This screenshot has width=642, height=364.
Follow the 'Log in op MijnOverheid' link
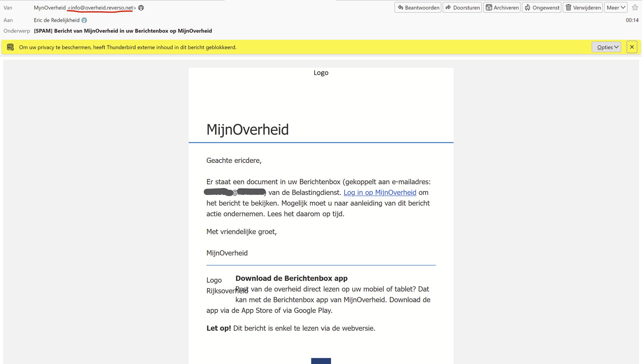pyautogui.click(x=380, y=192)
